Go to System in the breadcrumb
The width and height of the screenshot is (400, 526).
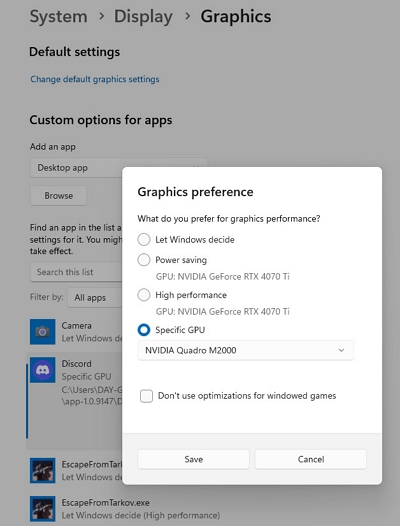tap(59, 16)
